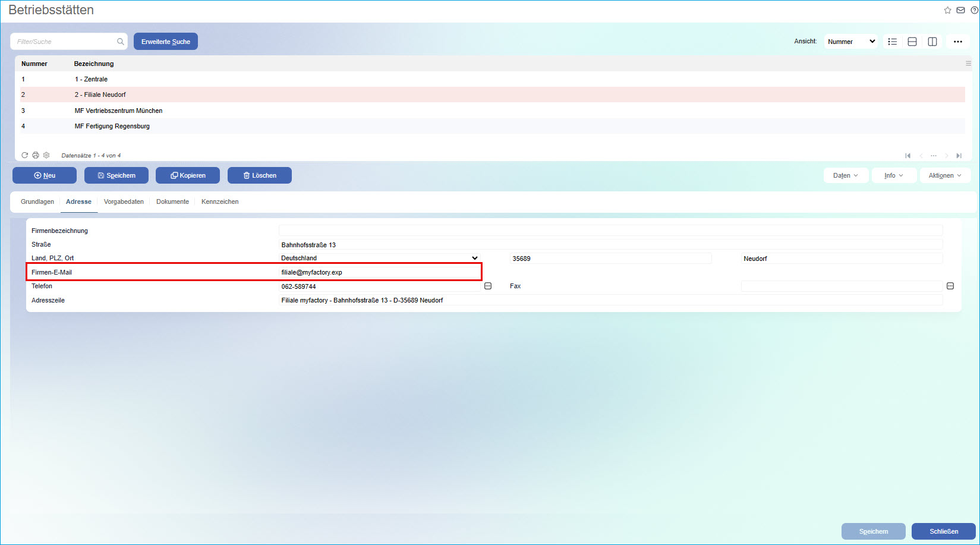Open the help question mark icon

pyautogui.click(x=974, y=10)
